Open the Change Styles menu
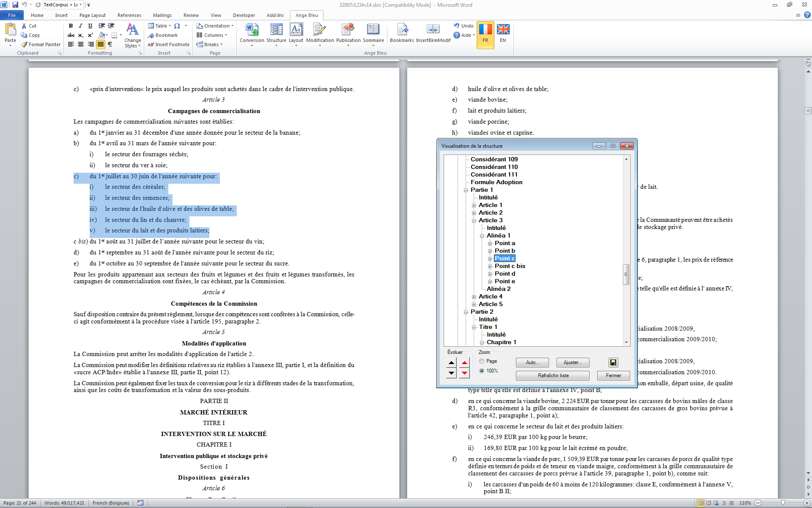 coord(132,36)
